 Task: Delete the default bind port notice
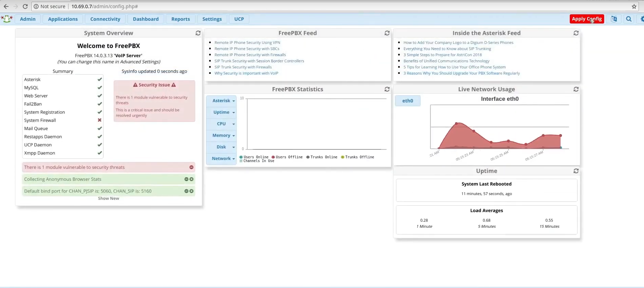(x=191, y=191)
